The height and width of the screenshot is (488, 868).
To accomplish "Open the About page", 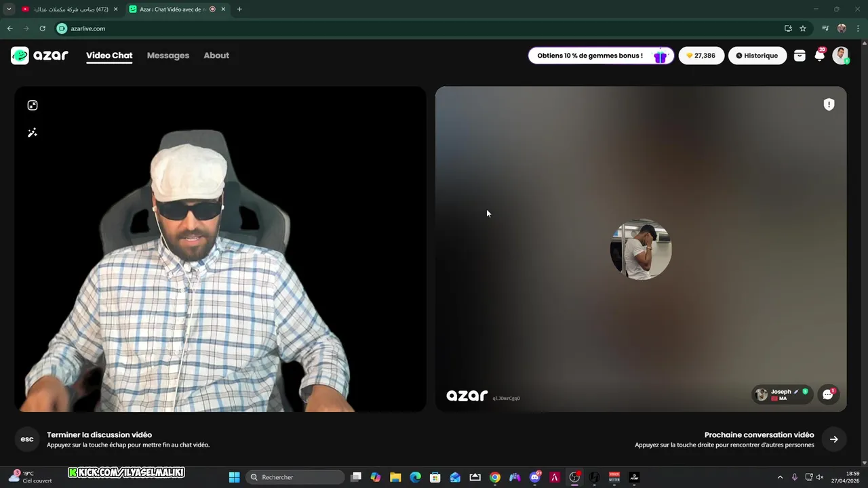I will click(216, 56).
